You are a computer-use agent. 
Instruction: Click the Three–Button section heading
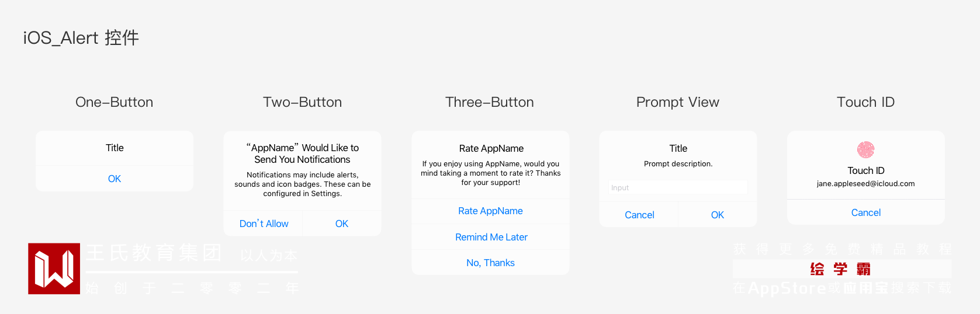tap(490, 102)
